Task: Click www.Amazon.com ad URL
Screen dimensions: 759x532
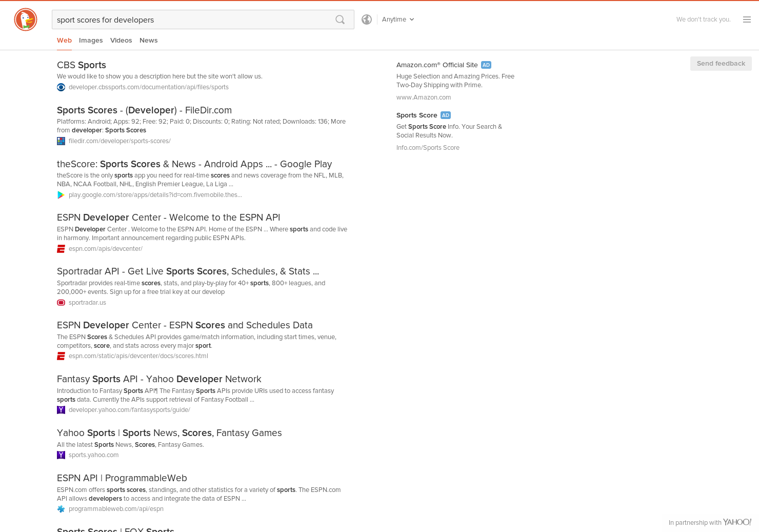Action: (424, 97)
